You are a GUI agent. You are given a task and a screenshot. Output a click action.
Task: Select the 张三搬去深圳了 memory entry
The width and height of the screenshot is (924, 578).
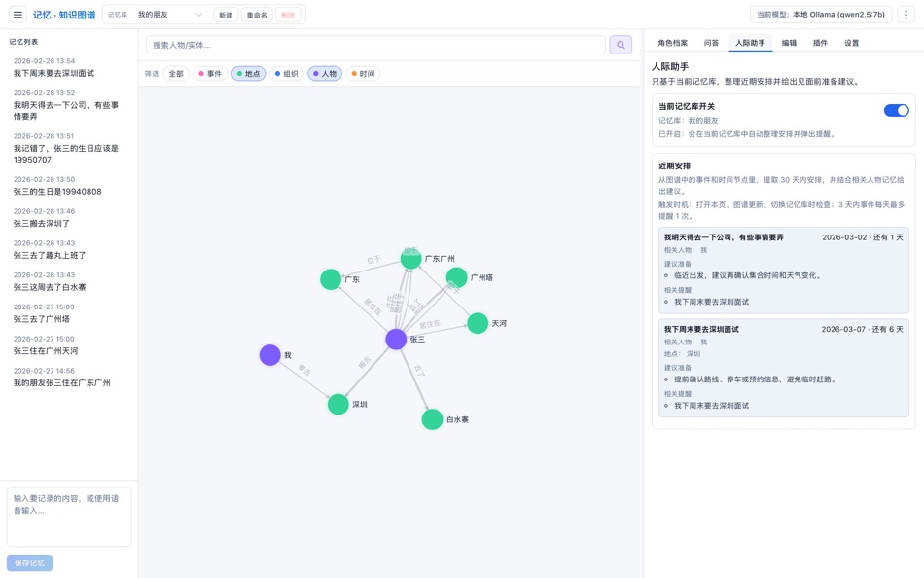pos(69,222)
